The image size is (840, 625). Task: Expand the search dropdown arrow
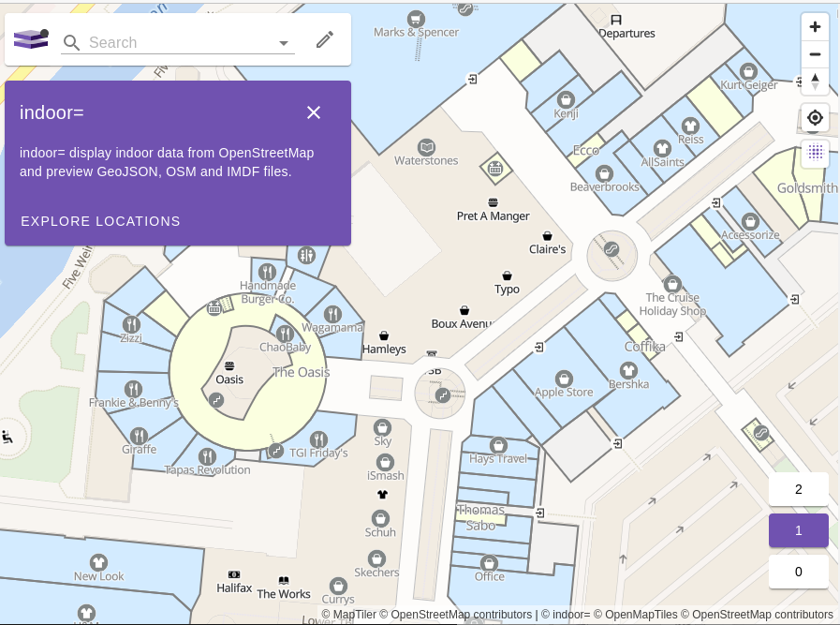point(284,43)
